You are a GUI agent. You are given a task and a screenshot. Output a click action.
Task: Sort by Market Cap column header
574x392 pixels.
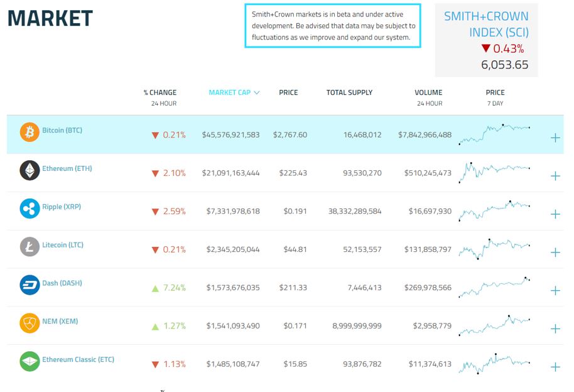[x=234, y=92]
